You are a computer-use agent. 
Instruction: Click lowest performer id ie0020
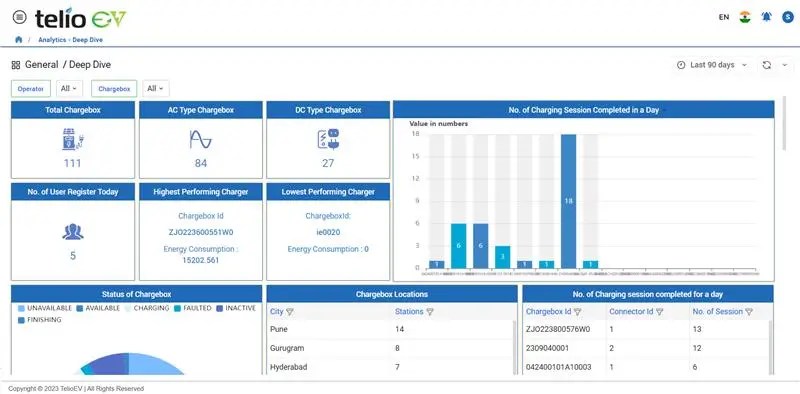(328, 232)
